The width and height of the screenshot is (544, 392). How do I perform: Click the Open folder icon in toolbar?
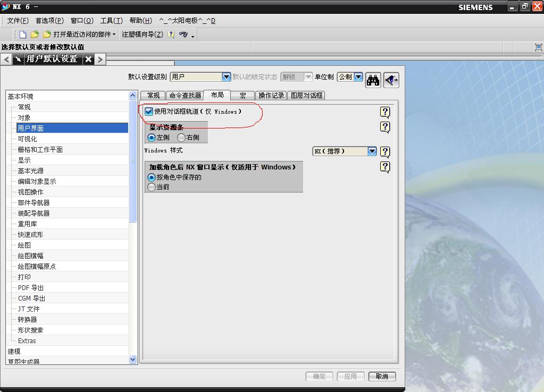[x=35, y=35]
